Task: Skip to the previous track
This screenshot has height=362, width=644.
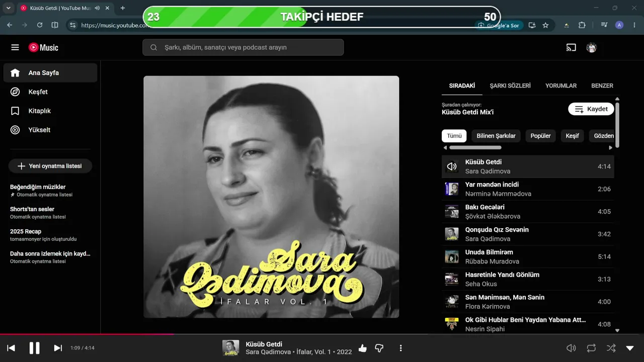Action: coord(11,348)
